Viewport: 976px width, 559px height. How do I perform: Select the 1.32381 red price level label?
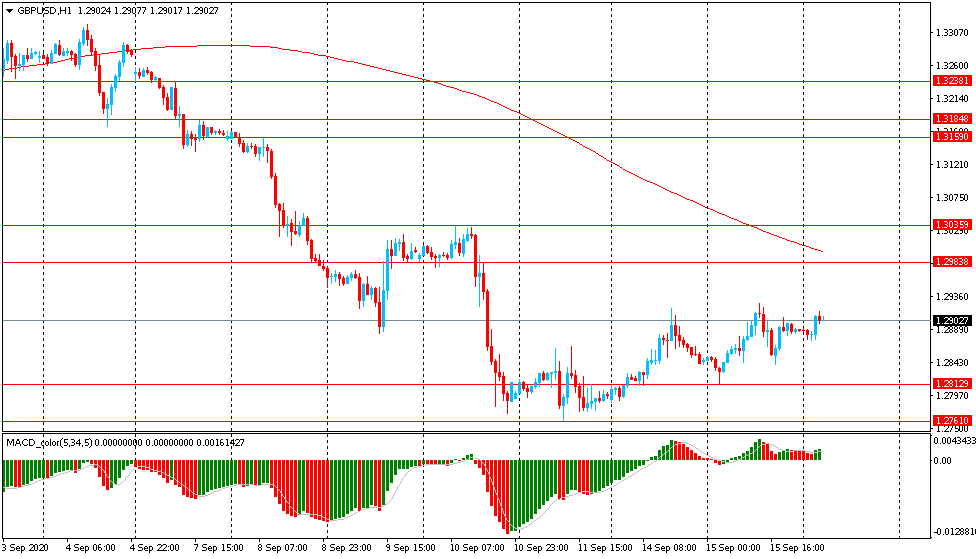[952, 81]
